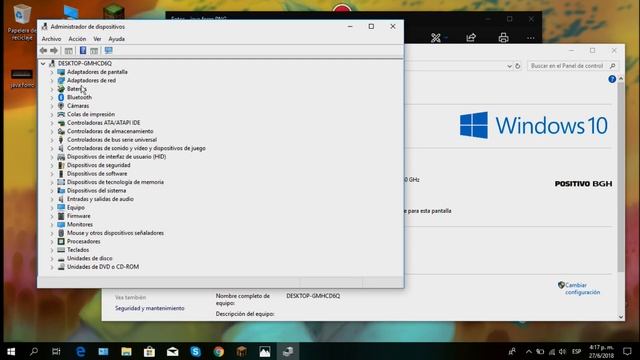640x360 pixels.
Task: Select the Firmware category icon
Action: (61, 216)
